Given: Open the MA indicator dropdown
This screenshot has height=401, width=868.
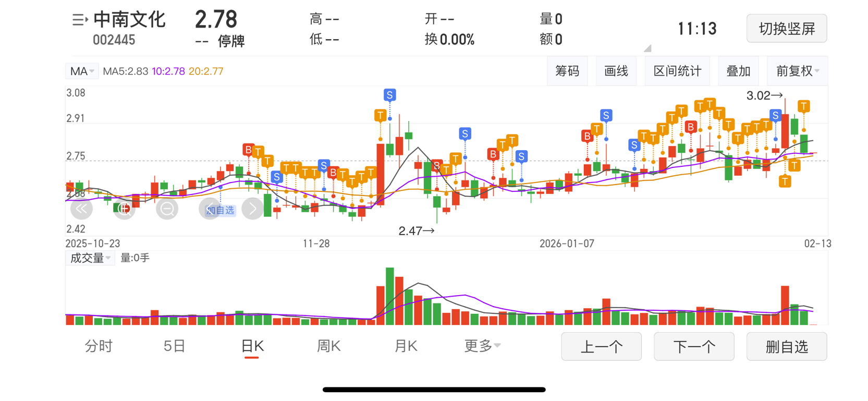Looking at the screenshot, I should click(x=82, y=71).
